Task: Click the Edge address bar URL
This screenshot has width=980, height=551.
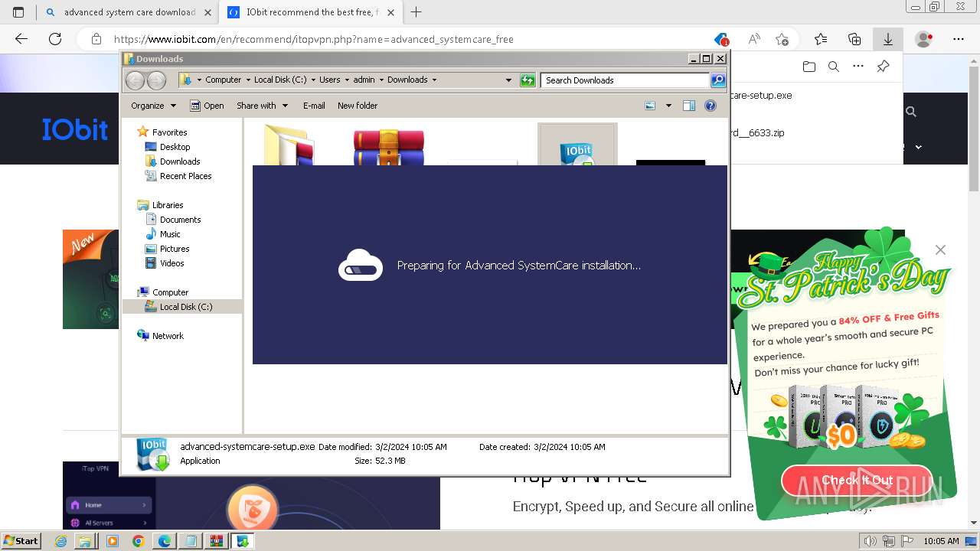Action: (x=314, y=39)
